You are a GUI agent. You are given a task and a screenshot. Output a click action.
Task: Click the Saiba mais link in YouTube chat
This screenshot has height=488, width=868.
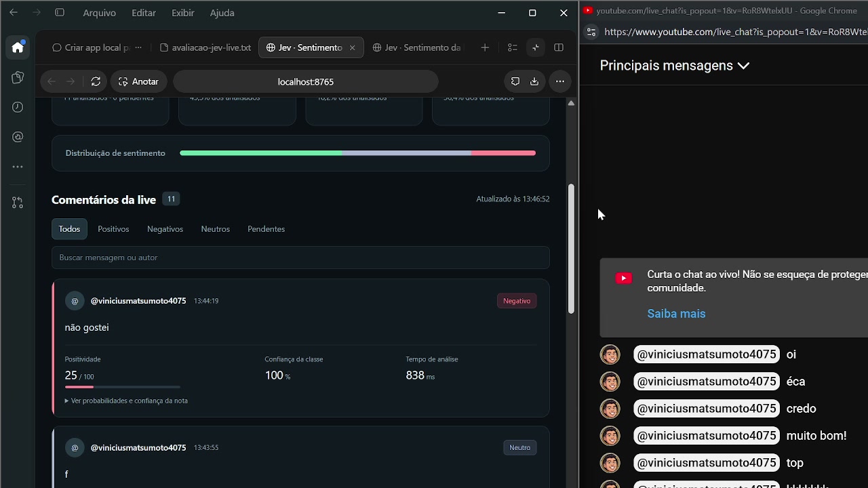[676, 314]
